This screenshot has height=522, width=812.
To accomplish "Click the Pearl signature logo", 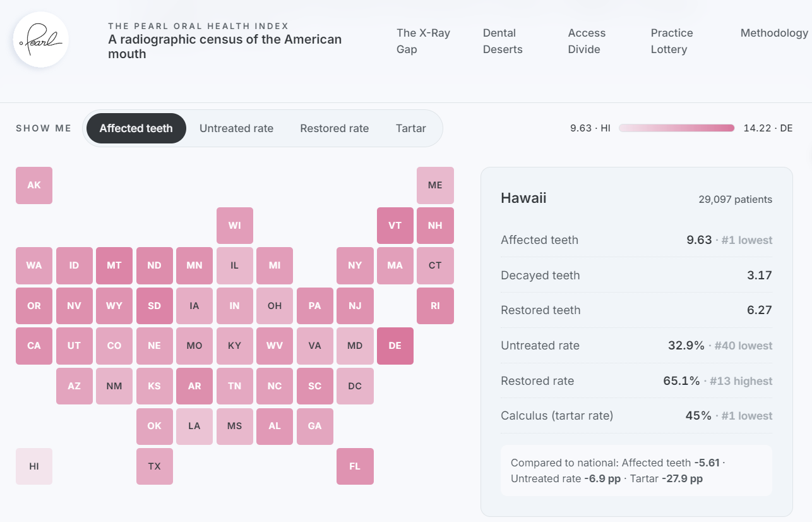I will pyautogui.click(x=40, y=39).
